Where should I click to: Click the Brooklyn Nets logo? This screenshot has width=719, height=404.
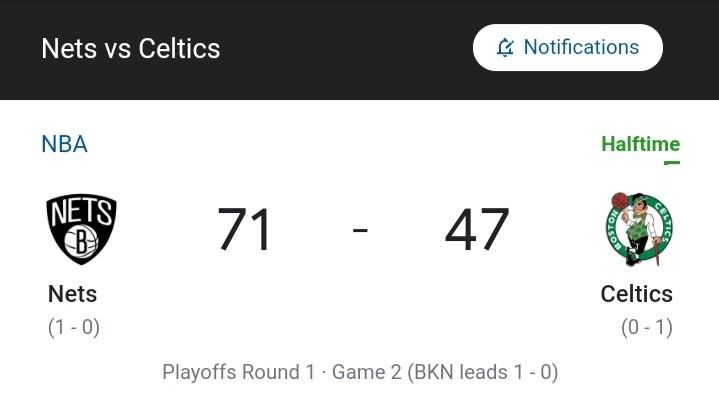[x=82, y=229]
